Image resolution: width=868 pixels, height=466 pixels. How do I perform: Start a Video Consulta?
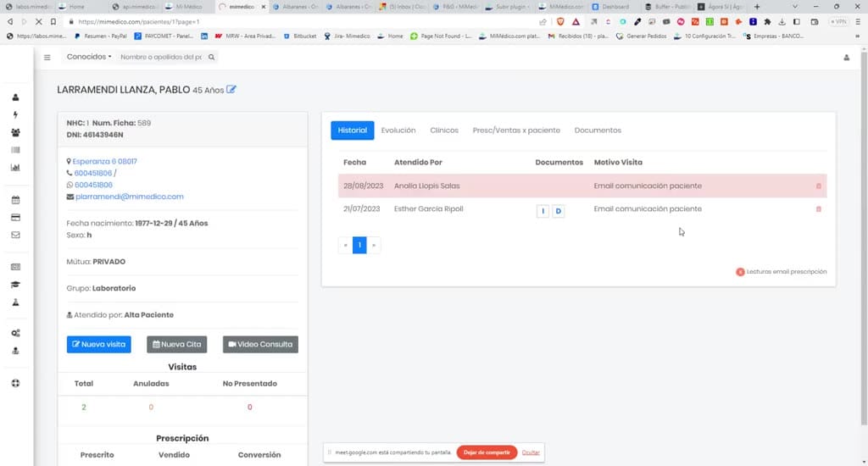(x=260, y=344)
